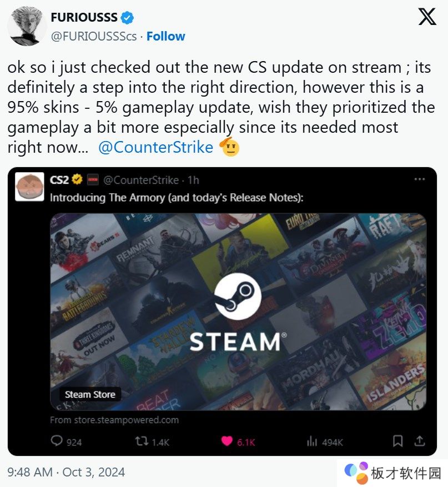Follow the FURIOUSSScs account

165,36
